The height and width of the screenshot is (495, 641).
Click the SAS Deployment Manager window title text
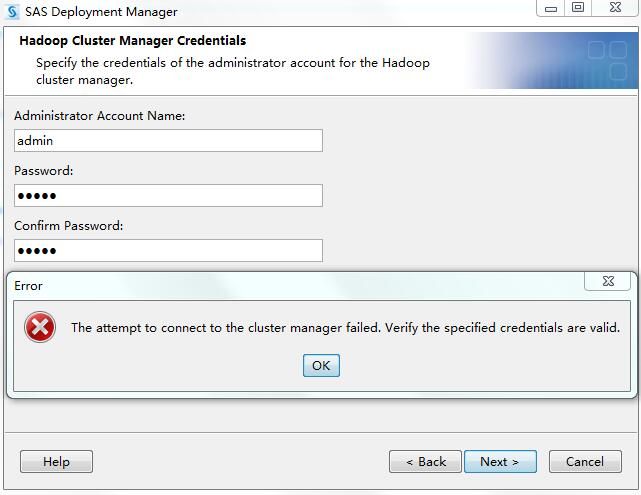tap(101, 12)
